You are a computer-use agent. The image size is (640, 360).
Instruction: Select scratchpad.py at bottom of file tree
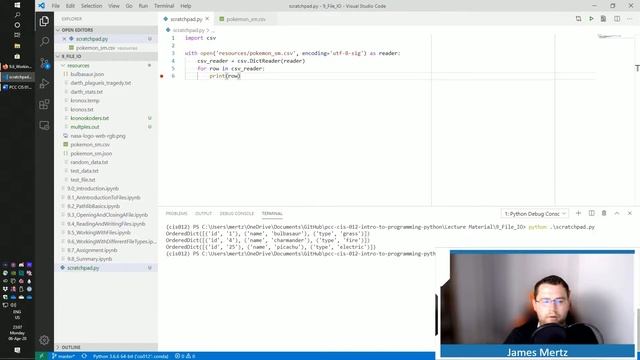[83, 268]
